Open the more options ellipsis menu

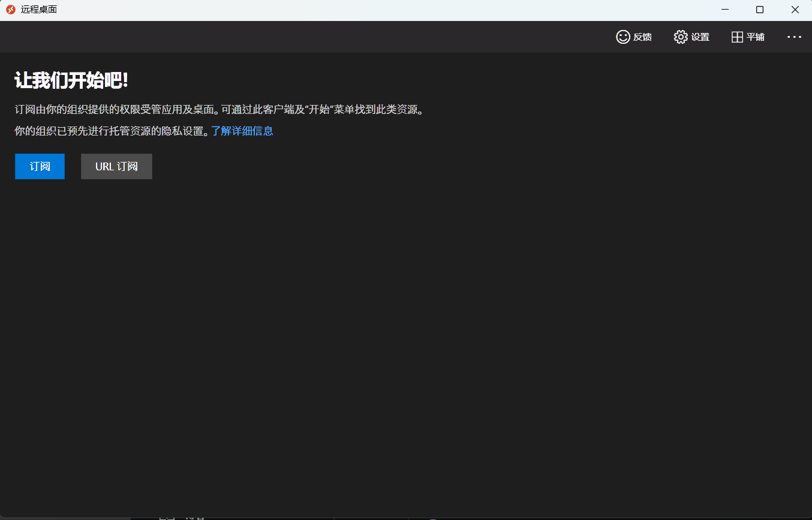[794, 37]
